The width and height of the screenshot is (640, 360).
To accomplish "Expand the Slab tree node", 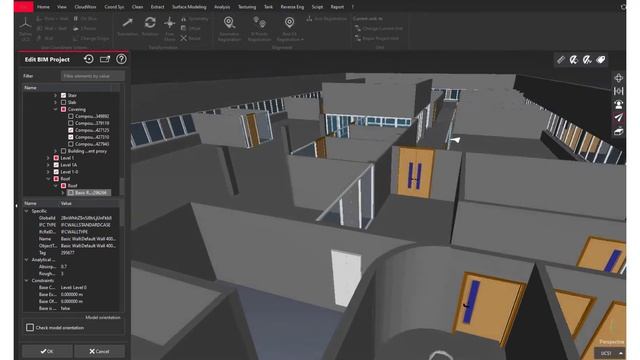I will pyautogui.click(x=56, y=102).
